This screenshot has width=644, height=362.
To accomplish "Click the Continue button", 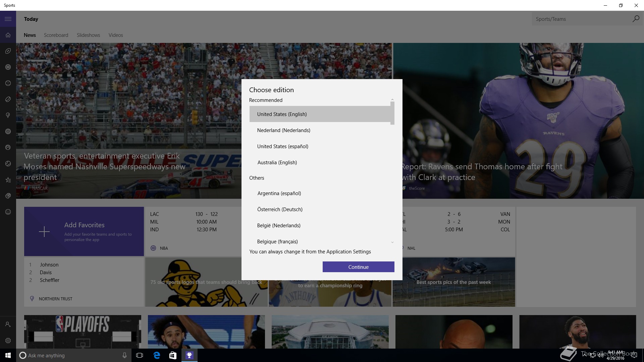I will coord(358,267).
